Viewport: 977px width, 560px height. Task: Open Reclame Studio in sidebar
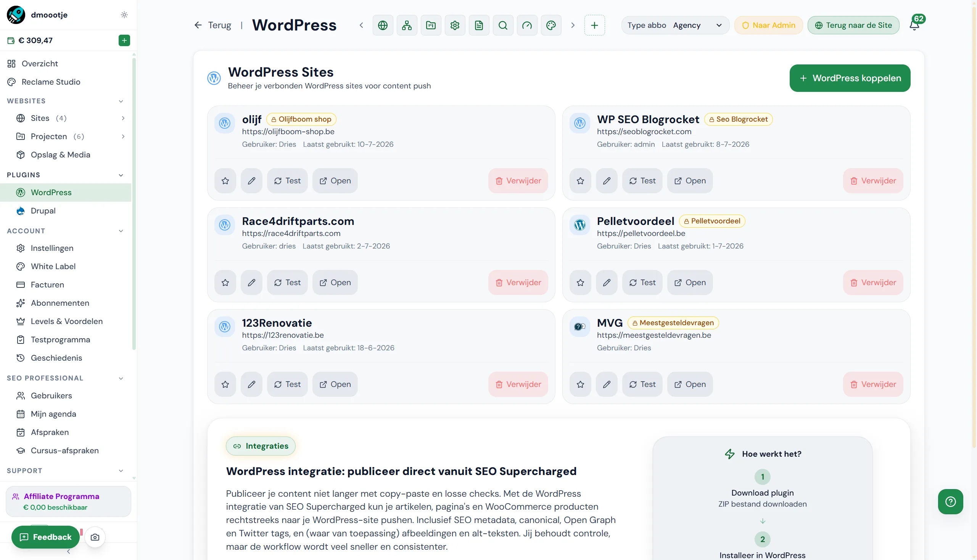65,82
